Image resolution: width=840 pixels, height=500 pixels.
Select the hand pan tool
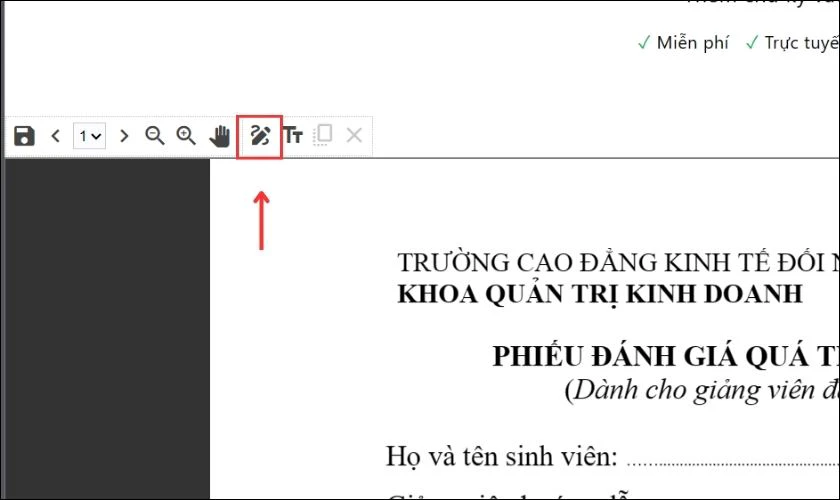pos(220,136)
